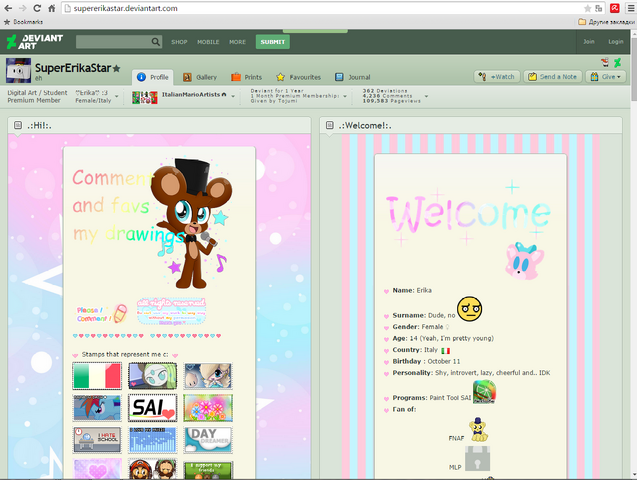
Task: Click the DeviantArt search input field
Action: coord(114,42)
